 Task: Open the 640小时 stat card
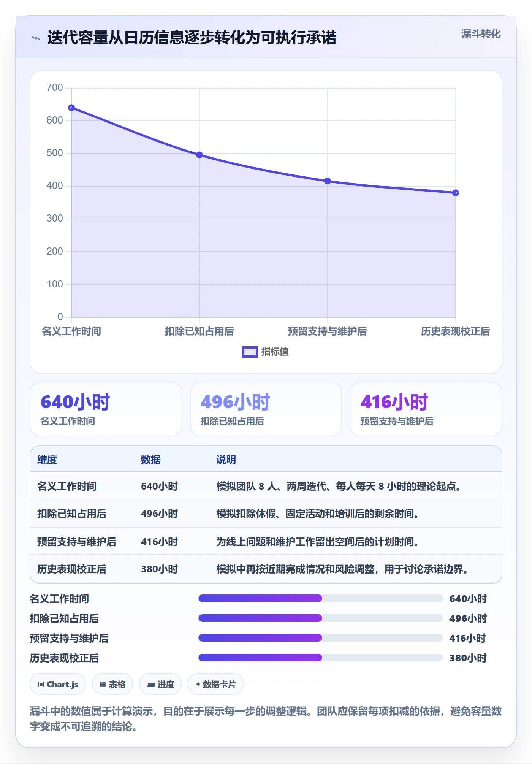pyautogui.click(x=106, y=409)
